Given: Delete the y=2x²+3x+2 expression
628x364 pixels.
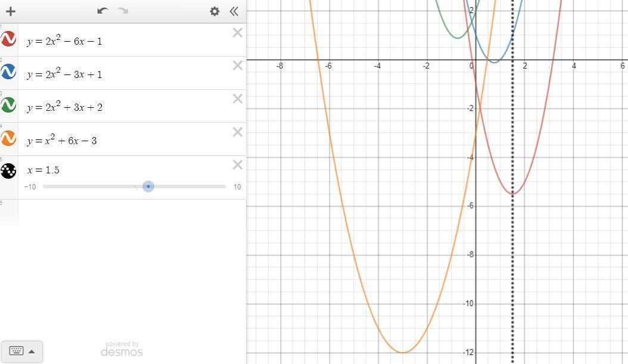Looking at the screenshot, I should 237,99.
